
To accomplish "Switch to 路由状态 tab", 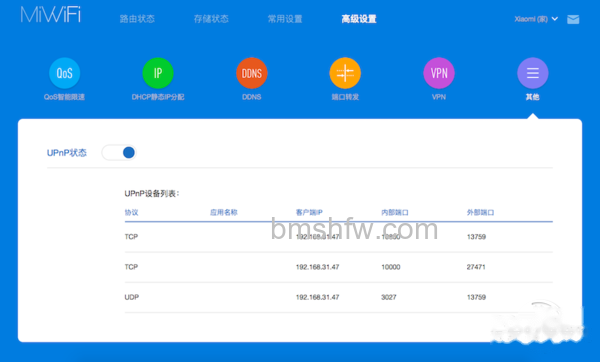I will (137, 19).
